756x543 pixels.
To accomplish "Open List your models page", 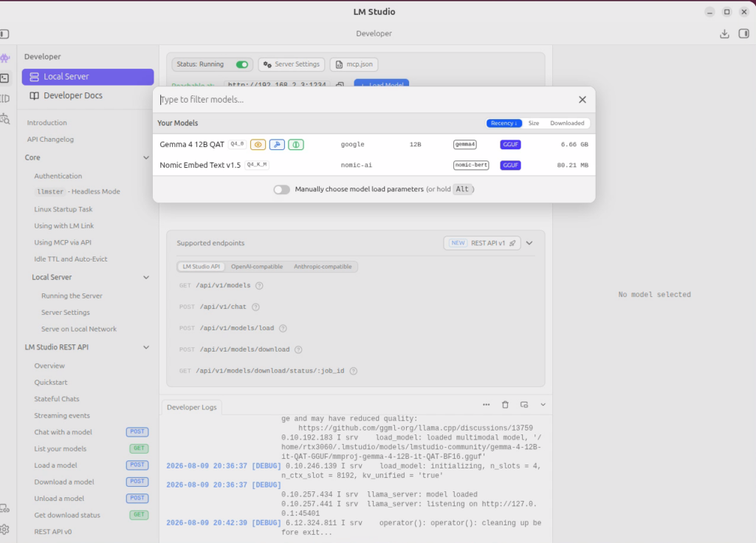I will pos(61,449).
